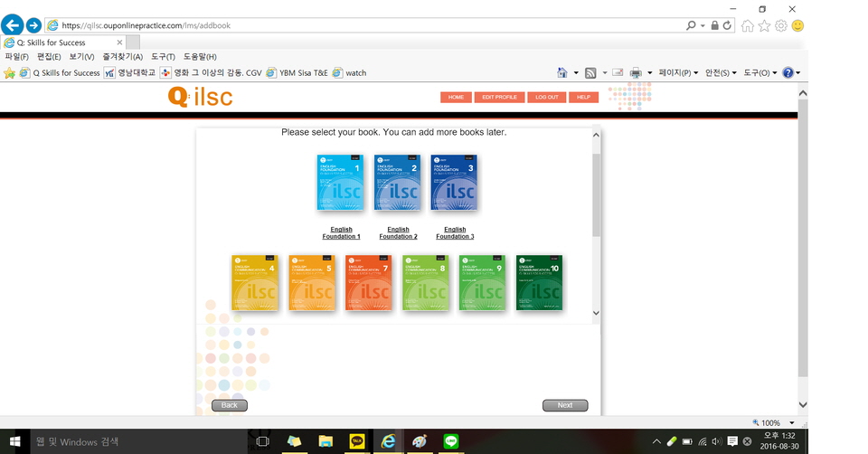Viewport: 868px width, 454px height.
Task: Click the browser Back arrow button
Action: pos(12,25)
